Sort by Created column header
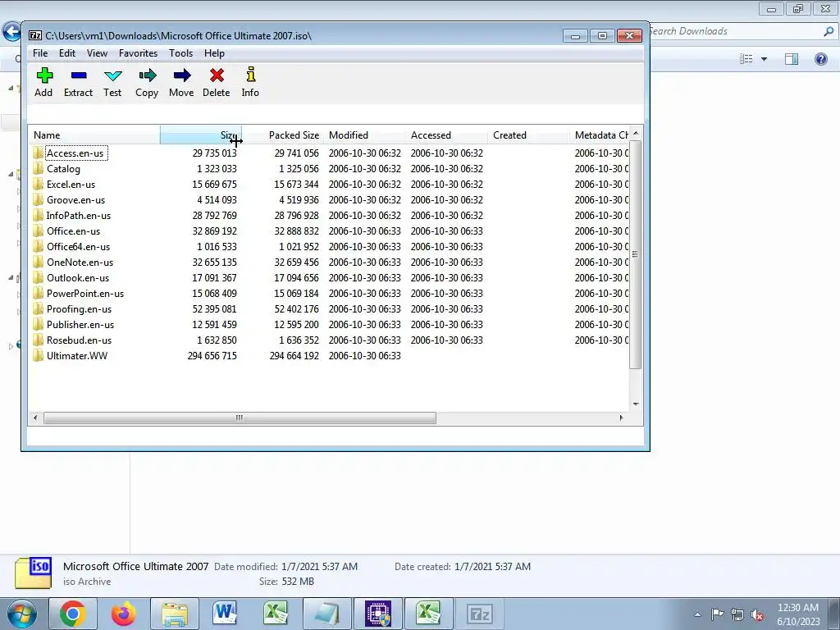 pyautogui.click(x=528, y=135)
